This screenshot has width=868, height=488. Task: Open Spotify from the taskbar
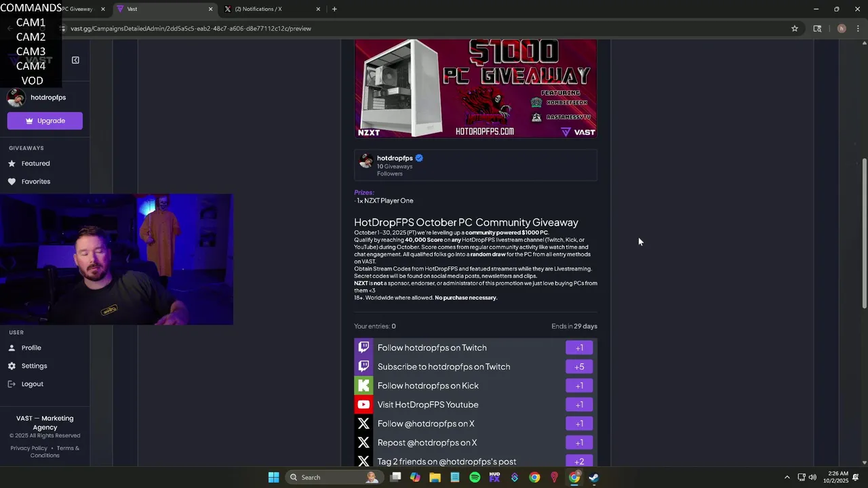(x=475, y=477)
